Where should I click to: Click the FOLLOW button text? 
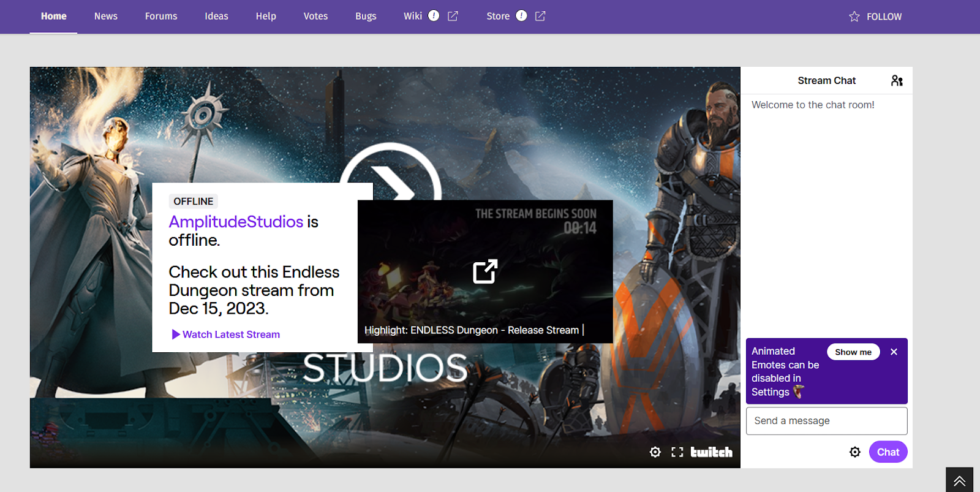(884, 17)
